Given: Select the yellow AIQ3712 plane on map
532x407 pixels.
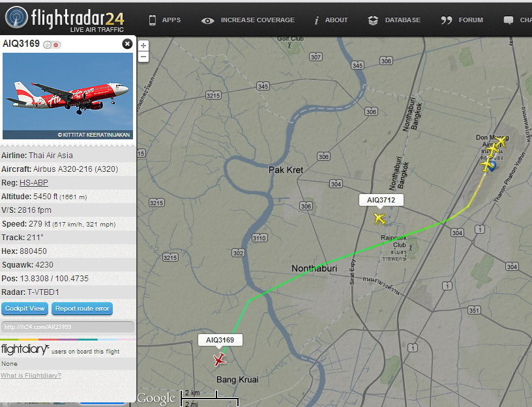Looking at the screenshot, I should pyautogui.click(x=379, y=219).
